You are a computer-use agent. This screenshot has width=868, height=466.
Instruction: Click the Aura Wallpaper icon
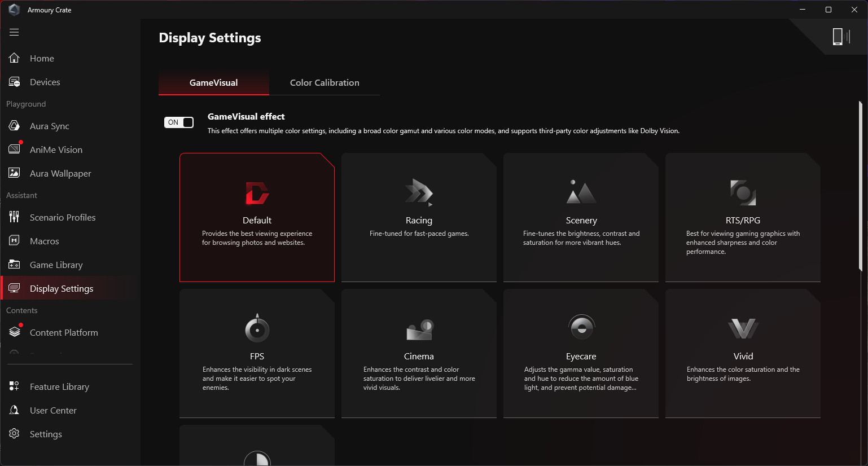pos(14,173)
